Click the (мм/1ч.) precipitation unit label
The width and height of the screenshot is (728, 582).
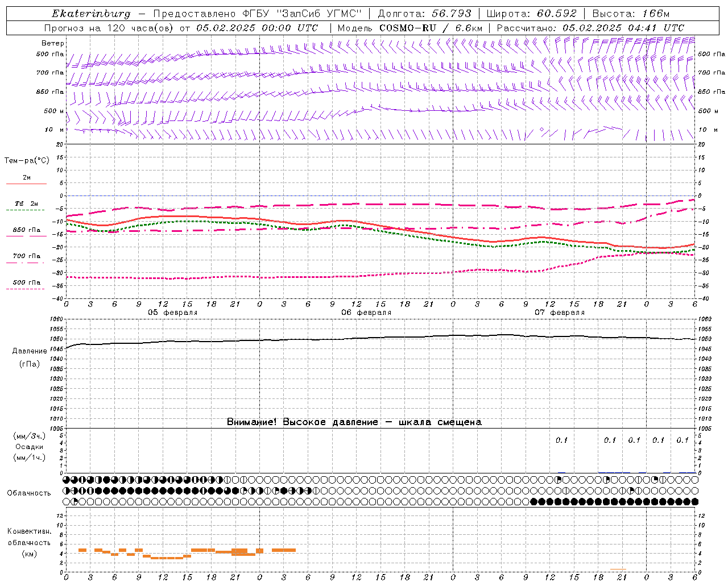pos(30,458)
